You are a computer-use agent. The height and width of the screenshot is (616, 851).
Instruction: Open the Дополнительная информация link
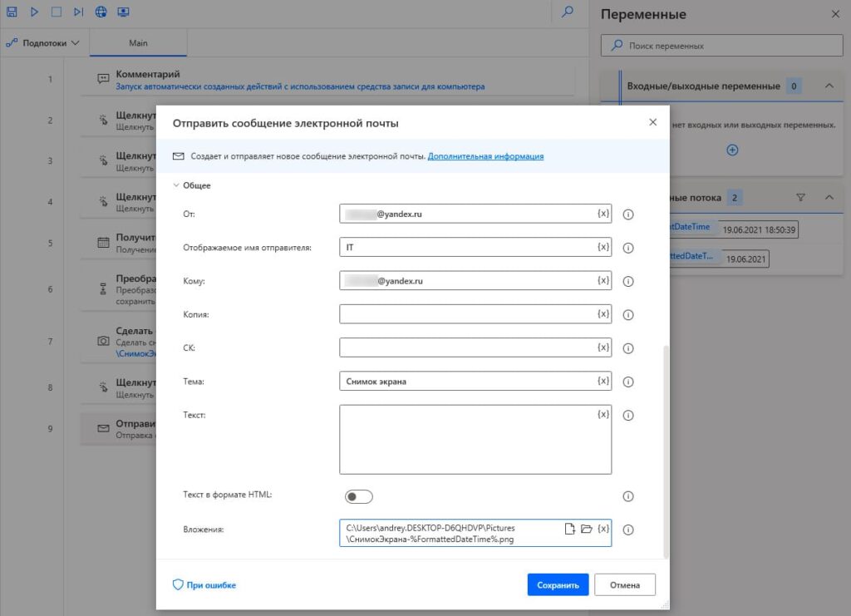click(x=485, y=155)
